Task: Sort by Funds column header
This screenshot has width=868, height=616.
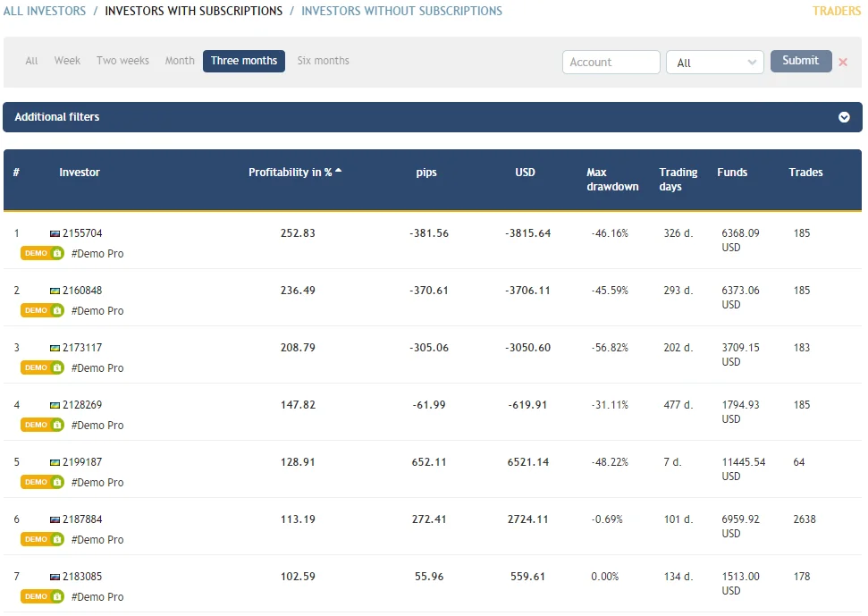Action: click(x=732, y=173)
